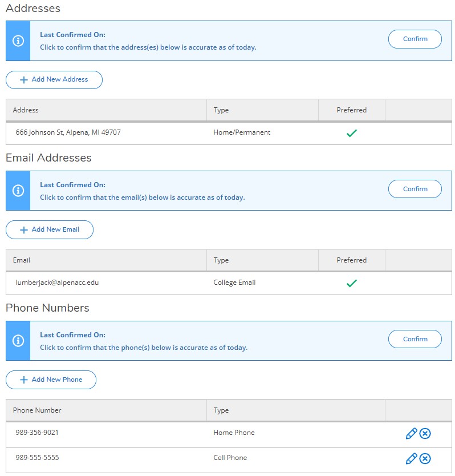Confirm the phone numbers are accurate
The width and height of the screenshot is (455, 476).
(x=415, y=339)
